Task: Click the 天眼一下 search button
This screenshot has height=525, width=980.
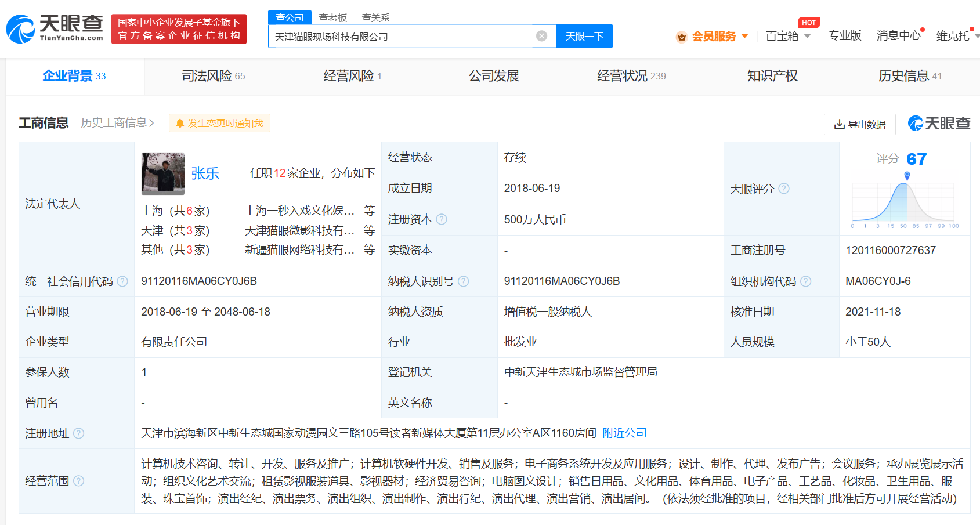Action: pyautogui.click(x=584, y=36)
